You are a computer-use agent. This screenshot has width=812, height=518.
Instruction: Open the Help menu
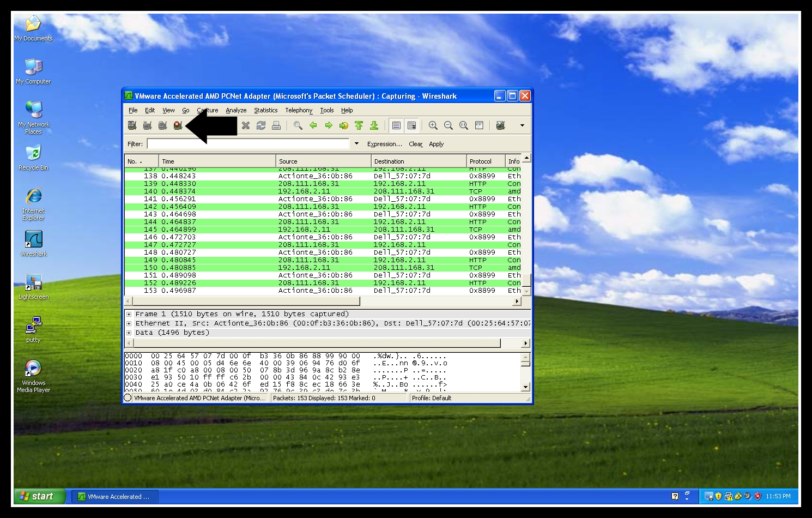click(347, 110)
